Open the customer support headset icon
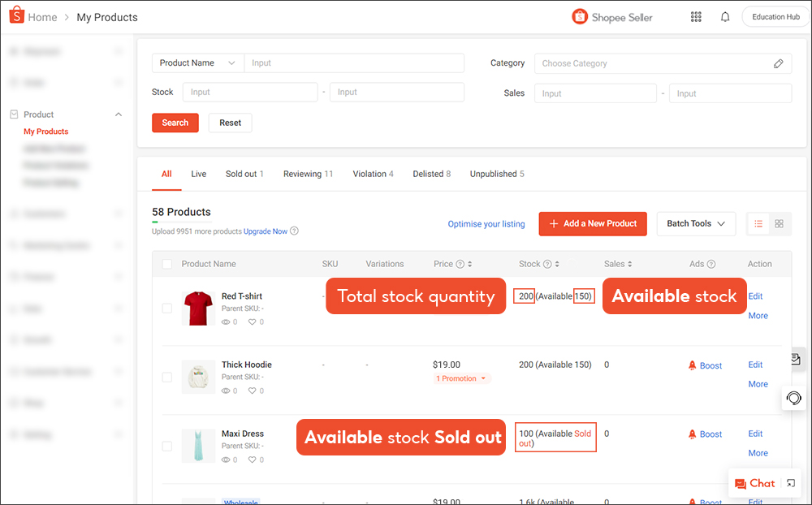 [x=793, y=398]
